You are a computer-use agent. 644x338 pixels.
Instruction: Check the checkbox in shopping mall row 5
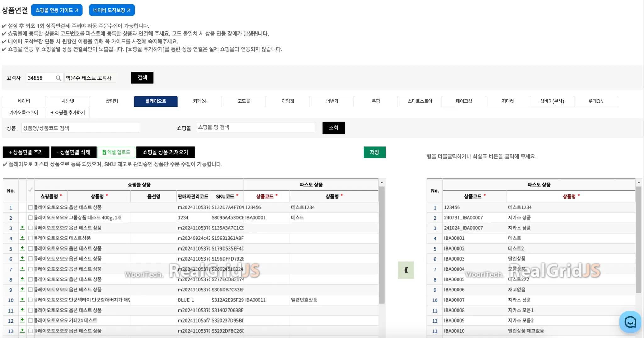(30, 248)
